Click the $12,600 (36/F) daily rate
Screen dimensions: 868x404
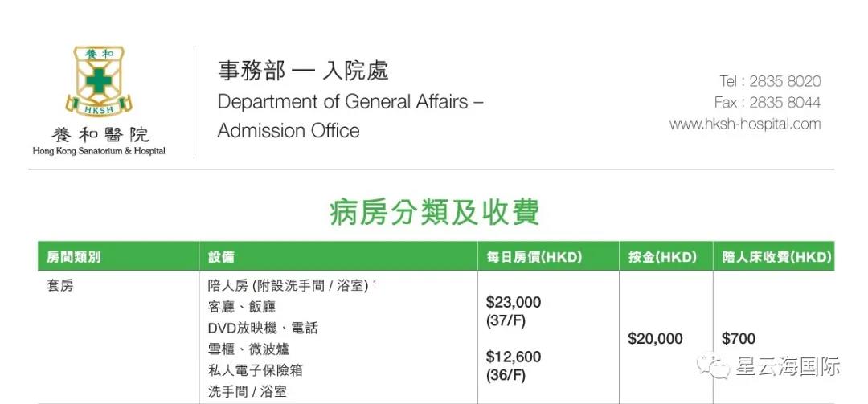tap(513, 365)
